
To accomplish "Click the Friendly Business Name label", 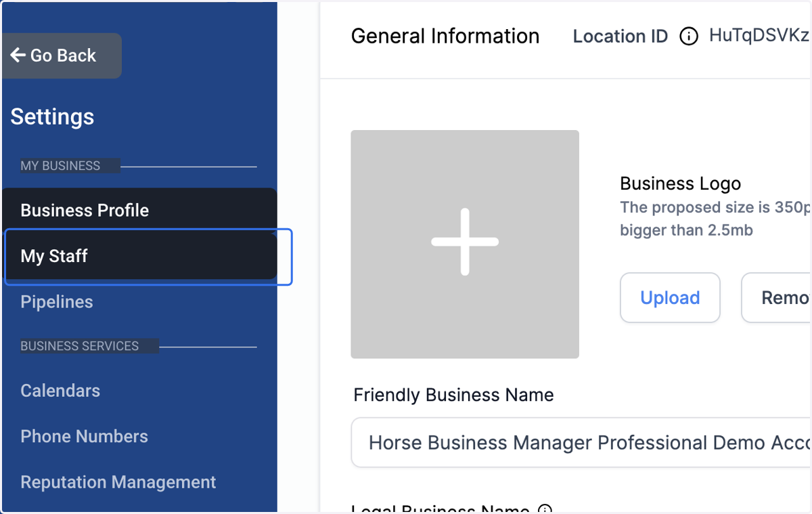I will [x=453, y=395].
